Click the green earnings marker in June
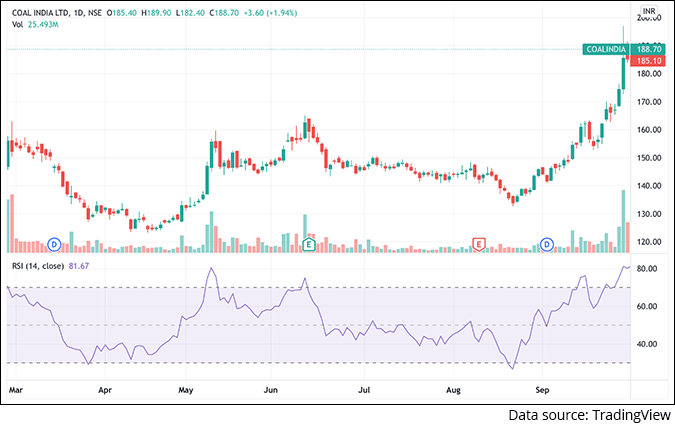 coord(309,245)
